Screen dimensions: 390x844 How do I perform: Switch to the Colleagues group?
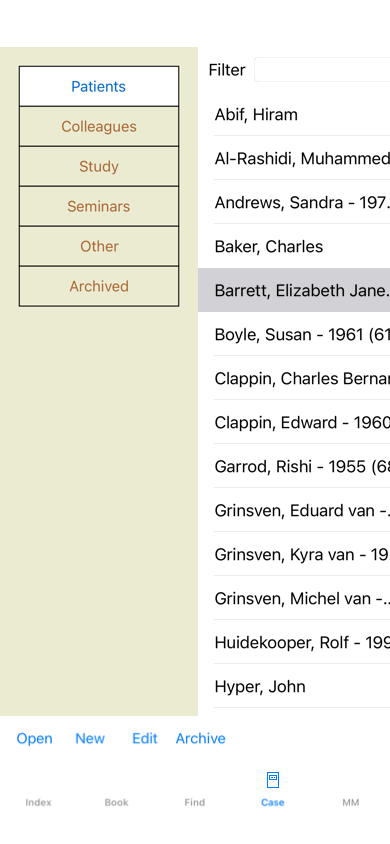point(99,126)
